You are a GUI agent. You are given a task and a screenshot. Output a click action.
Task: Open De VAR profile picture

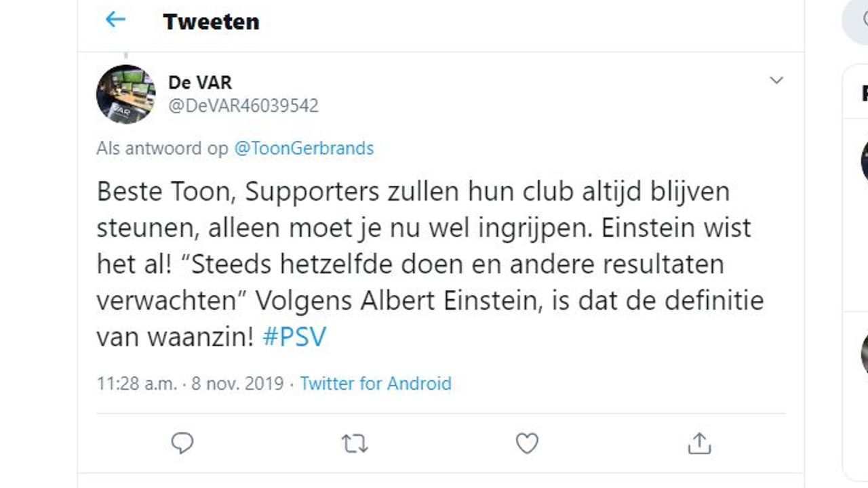[126, 94]
